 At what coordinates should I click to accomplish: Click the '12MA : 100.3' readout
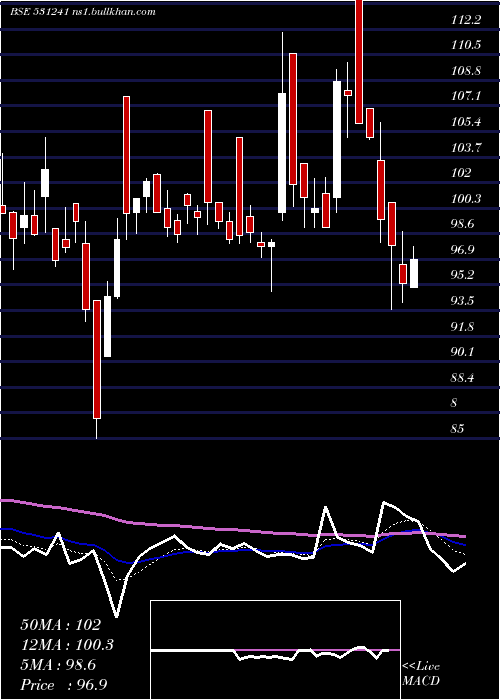click(67, 645)
